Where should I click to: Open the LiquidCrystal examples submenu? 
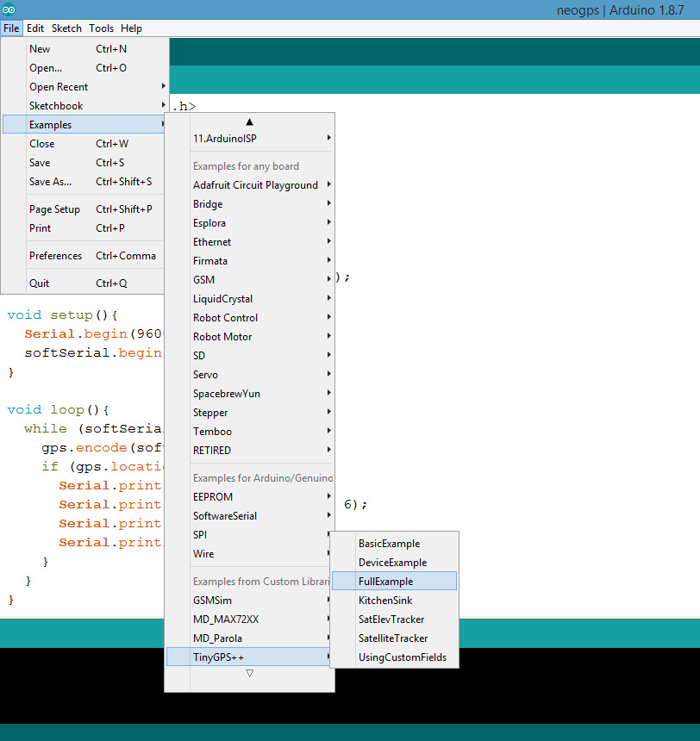pyautogui.click(x=249, y=299)
